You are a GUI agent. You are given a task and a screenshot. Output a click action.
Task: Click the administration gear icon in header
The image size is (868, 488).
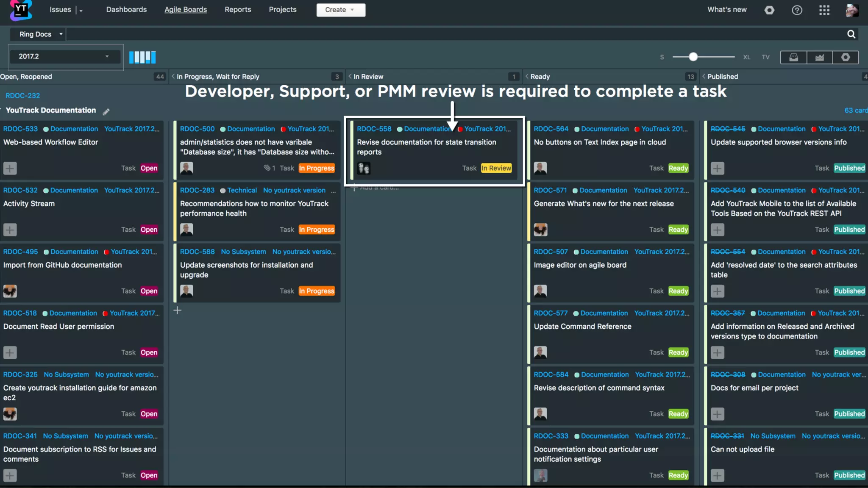coord(769,10)
